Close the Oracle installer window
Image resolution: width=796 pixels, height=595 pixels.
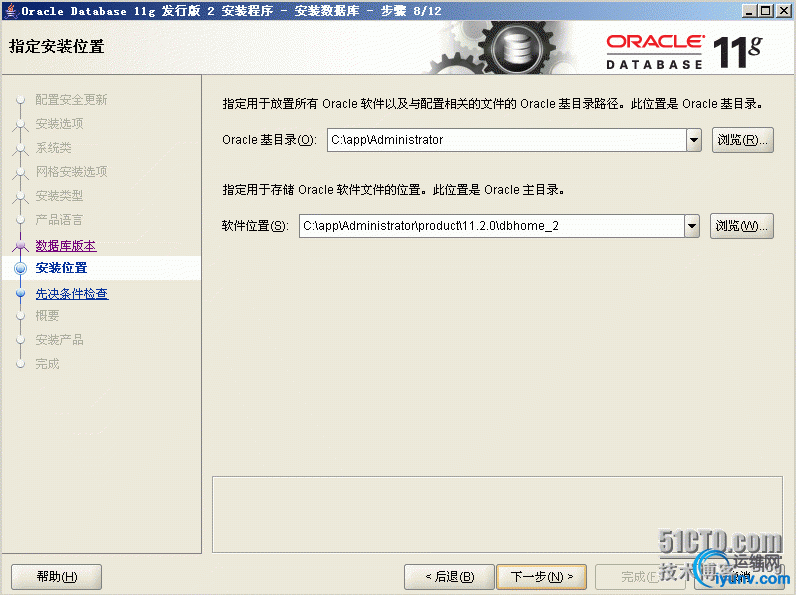point(783,10)
